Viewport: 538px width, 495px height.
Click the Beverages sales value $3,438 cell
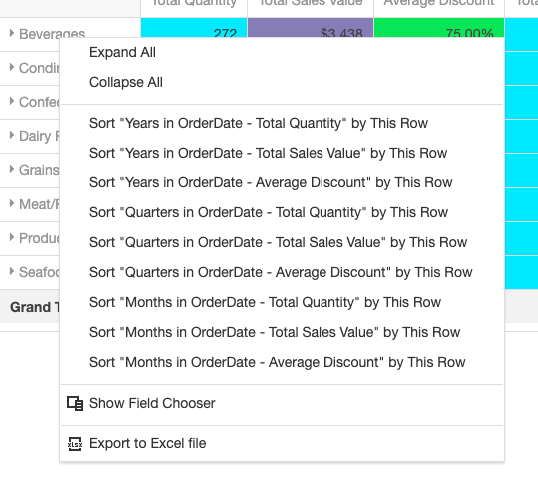[x=311, y=28]
